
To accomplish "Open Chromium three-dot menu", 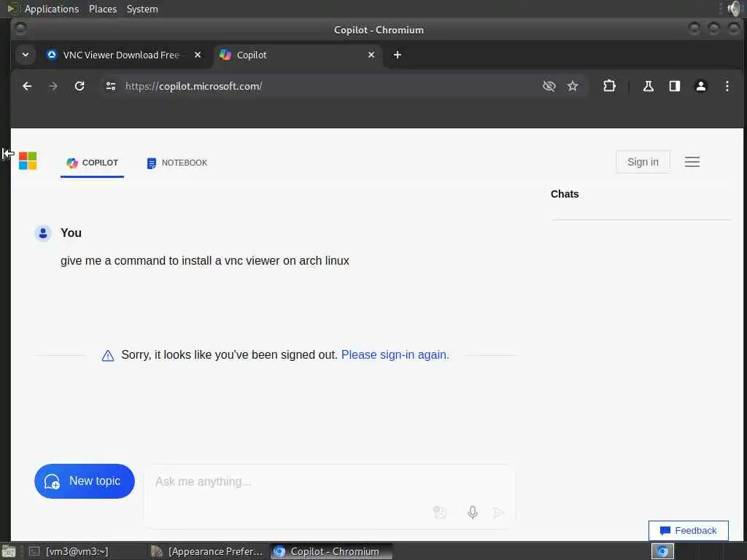I will [x=727, y=86].
